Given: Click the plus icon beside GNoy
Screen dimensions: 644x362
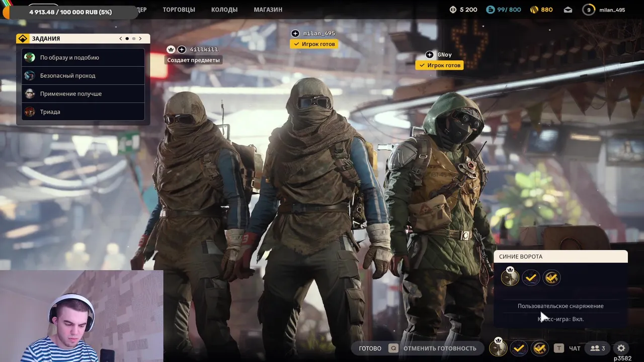Looking at the screenshot, I should tap(429, 54).
